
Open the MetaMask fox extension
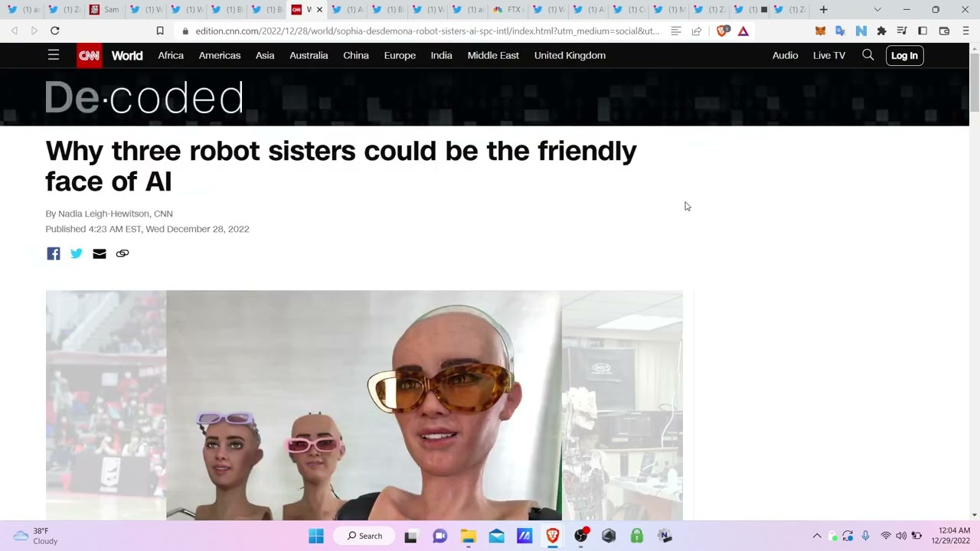(x=820, y=31)
